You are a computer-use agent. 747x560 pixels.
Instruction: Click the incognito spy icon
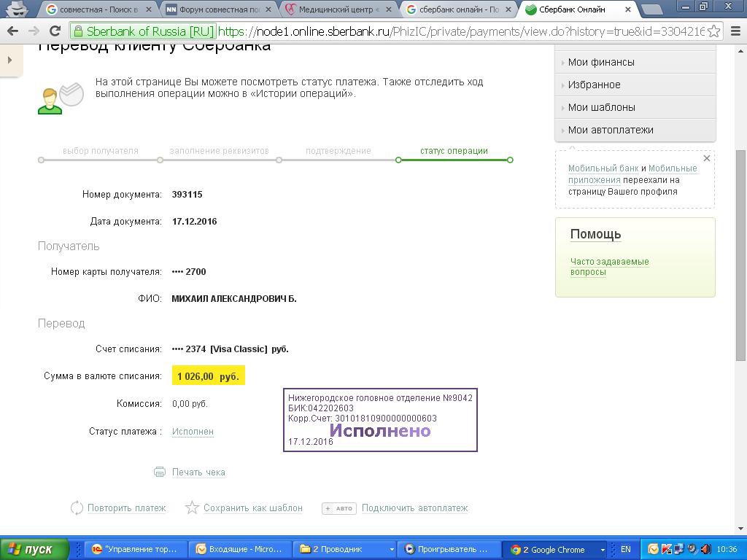(16, 8)
